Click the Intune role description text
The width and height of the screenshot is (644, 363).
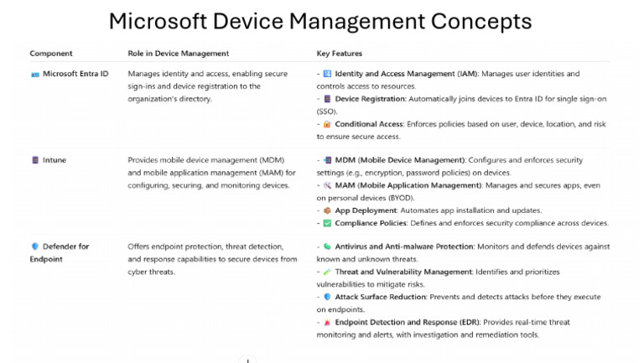[x=211, y=173]
